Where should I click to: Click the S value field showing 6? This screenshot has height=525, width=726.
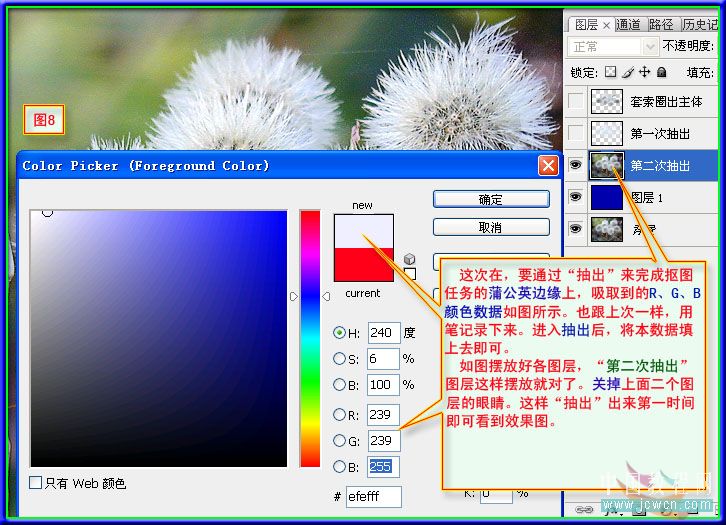pos(383,358)
